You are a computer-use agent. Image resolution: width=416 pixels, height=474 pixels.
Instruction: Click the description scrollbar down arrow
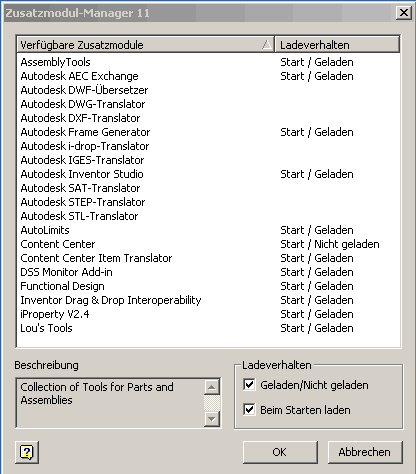(212, 419)
